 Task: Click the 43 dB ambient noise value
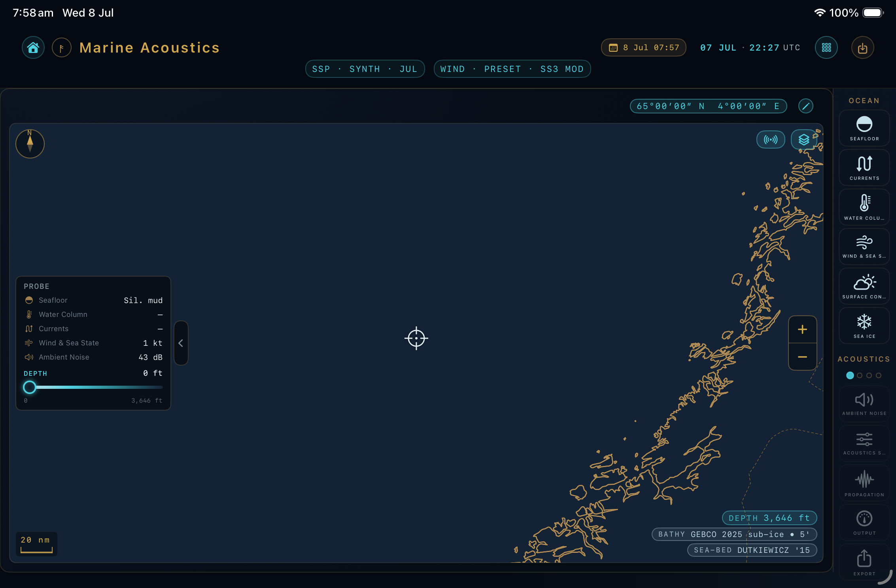coord(151,357)
